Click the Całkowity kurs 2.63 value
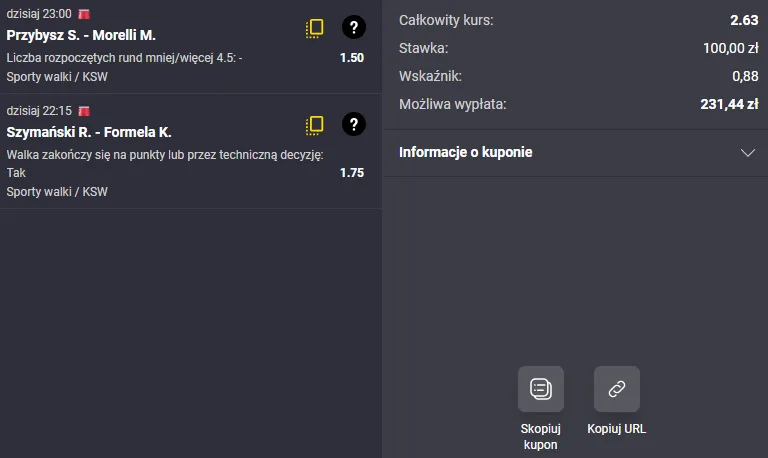The height and width of the screenshot is (458, 768). point(744,20)
